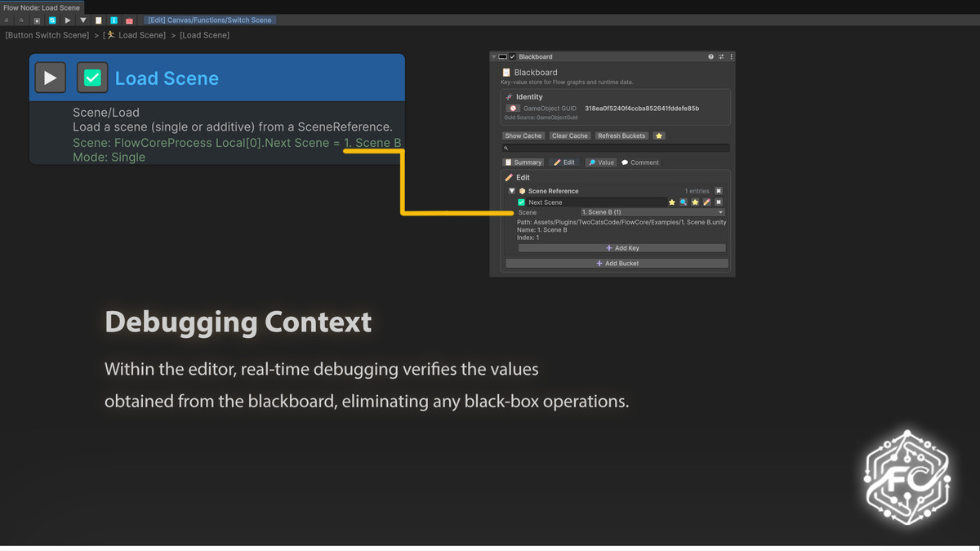Collapse the Scene Reference bucket
This screenshot has width=980, height=551.
pyautogui.click(x=512, y=191)
